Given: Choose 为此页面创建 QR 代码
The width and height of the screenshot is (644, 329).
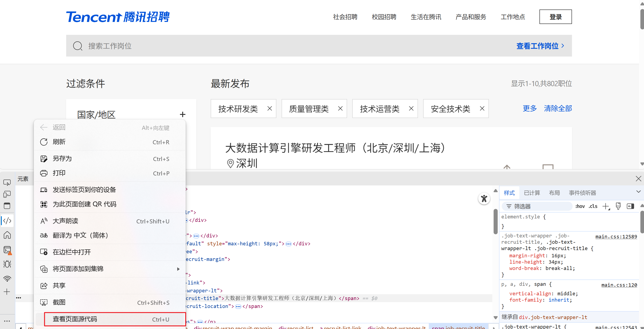Looking at the screenshot, I should 110,204.
